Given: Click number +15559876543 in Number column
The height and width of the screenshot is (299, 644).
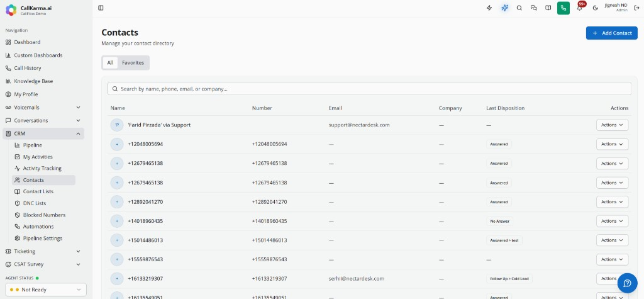Looking at the screenshot, I should point(269,259).
